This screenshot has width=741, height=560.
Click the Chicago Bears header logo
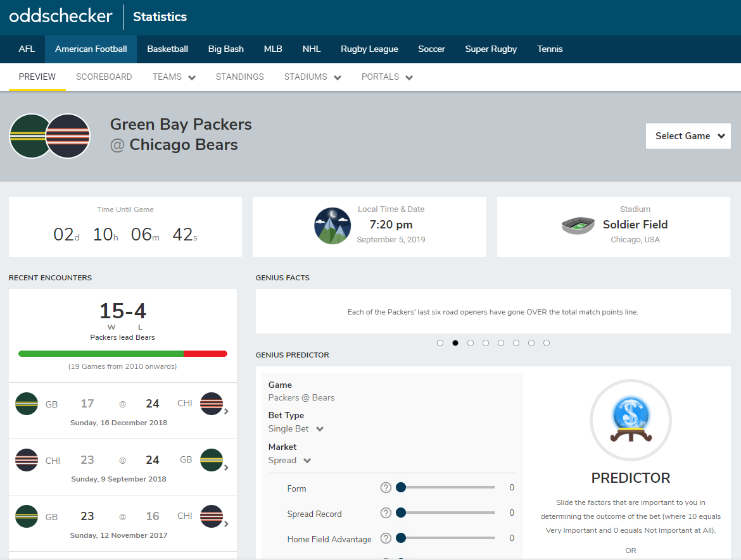[69, 136]
